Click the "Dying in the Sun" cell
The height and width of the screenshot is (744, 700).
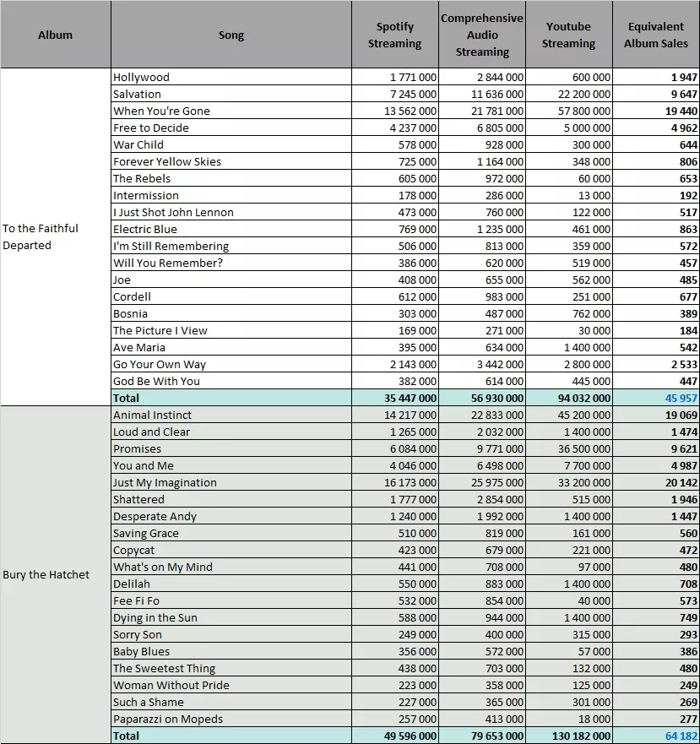coord(231,618)
